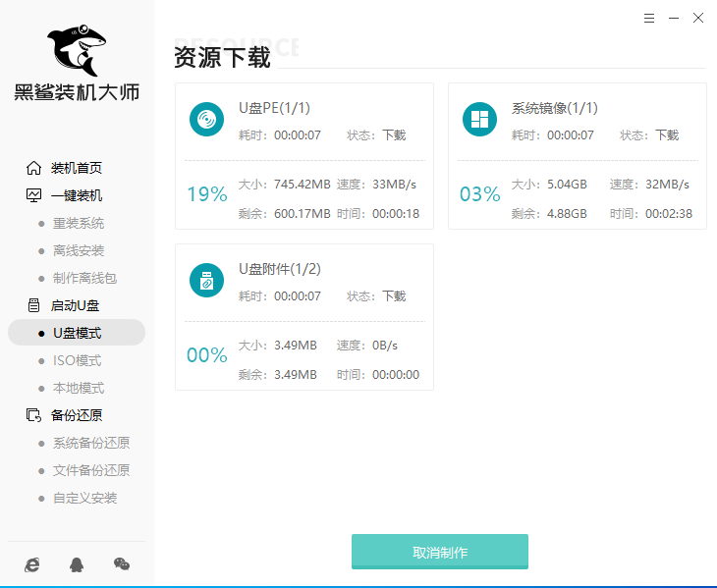Open 离线安装 option
Screen dimensions: 717x588
point(78,250)
